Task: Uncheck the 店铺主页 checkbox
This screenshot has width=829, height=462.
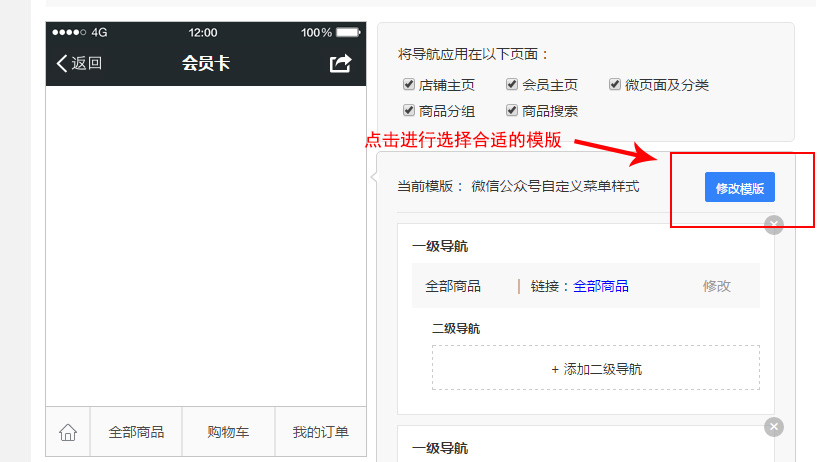Action: click(x=409, y=85)
